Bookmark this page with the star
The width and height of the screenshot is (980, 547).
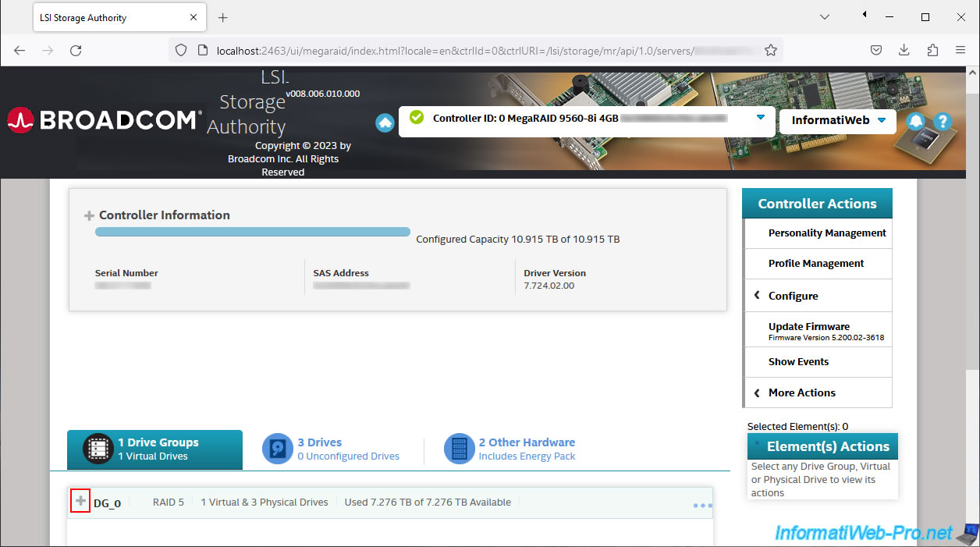pyautogui.click(x=771, y=50)
